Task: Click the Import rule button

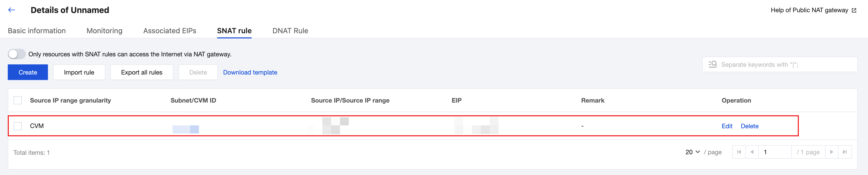Action: click(79, 72)
